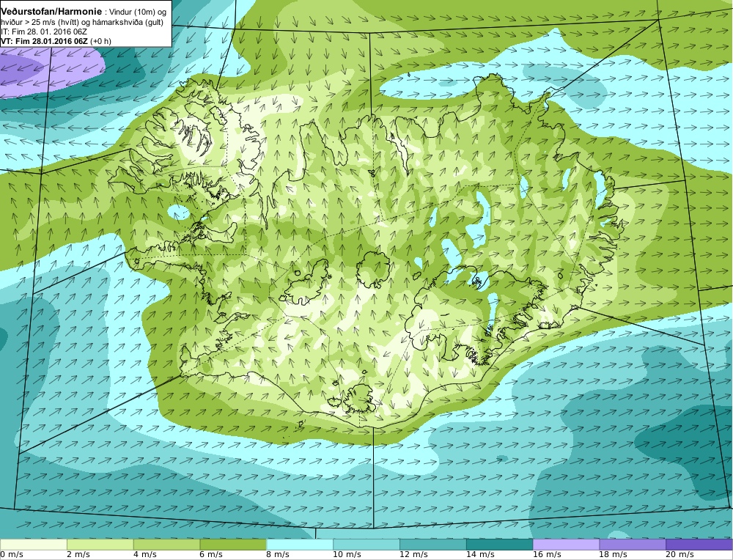Click the Veðurstofan/Harmonie title text
Image resolution: width=733 pixels, height=560 pixels.
51,12
